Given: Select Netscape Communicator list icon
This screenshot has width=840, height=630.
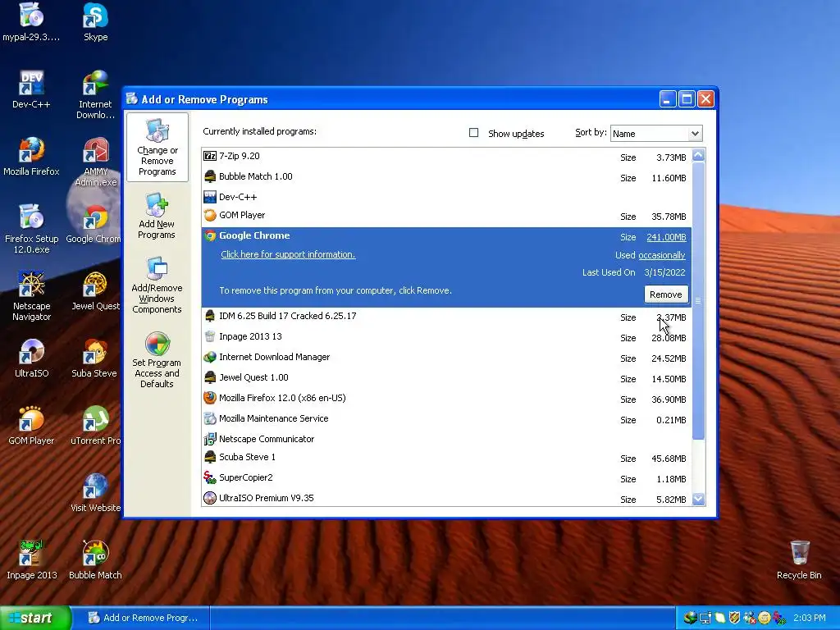Looking at the screenshot, I should point(210,439).
